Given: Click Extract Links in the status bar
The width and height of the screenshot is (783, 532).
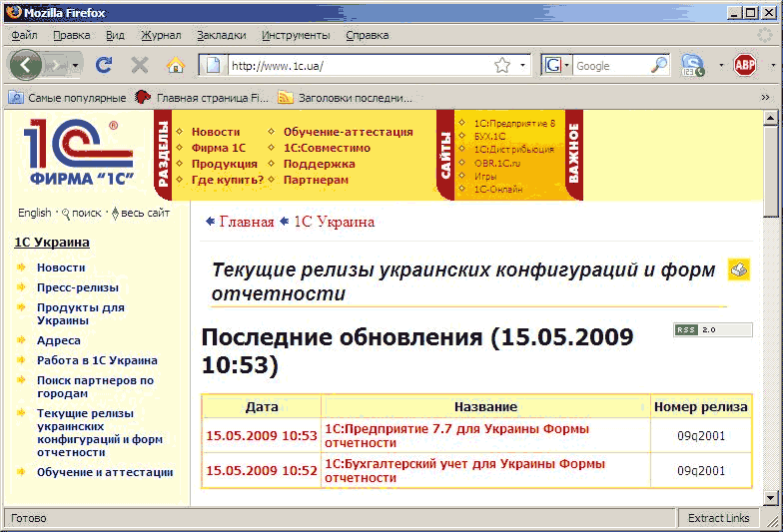Looking at the screenshot, I should click(x=718, y=518).
